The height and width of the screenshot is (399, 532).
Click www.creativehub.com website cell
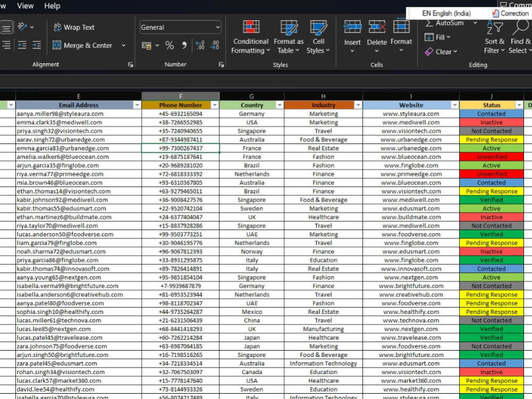click(x=411, y=295)
